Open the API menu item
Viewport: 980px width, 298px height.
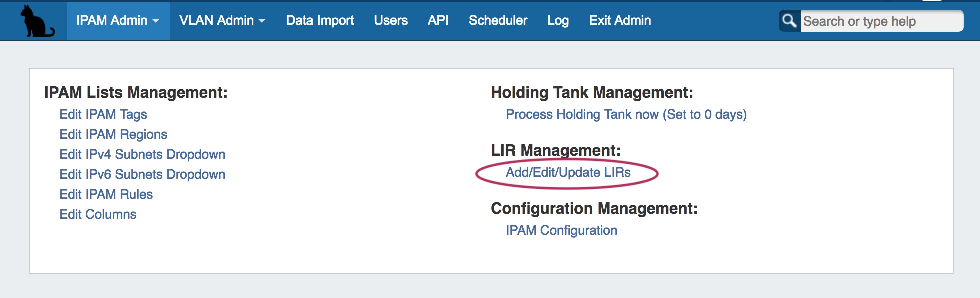438,20
